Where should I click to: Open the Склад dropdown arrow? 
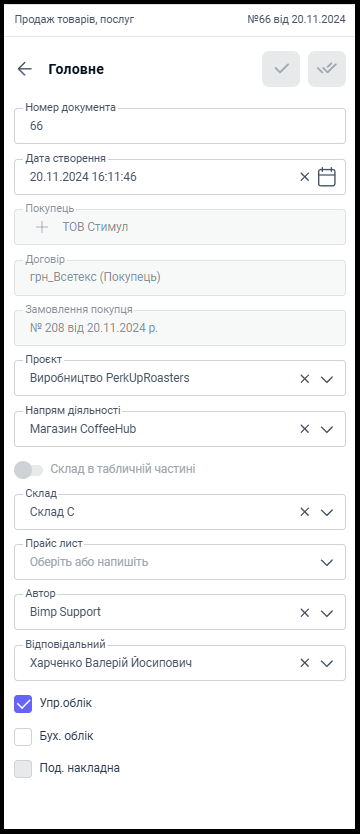tap(327, 512)
